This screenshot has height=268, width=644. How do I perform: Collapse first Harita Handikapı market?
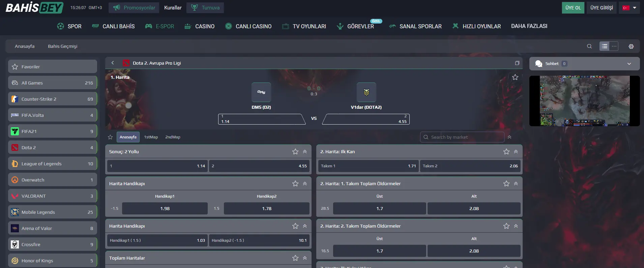305,183
